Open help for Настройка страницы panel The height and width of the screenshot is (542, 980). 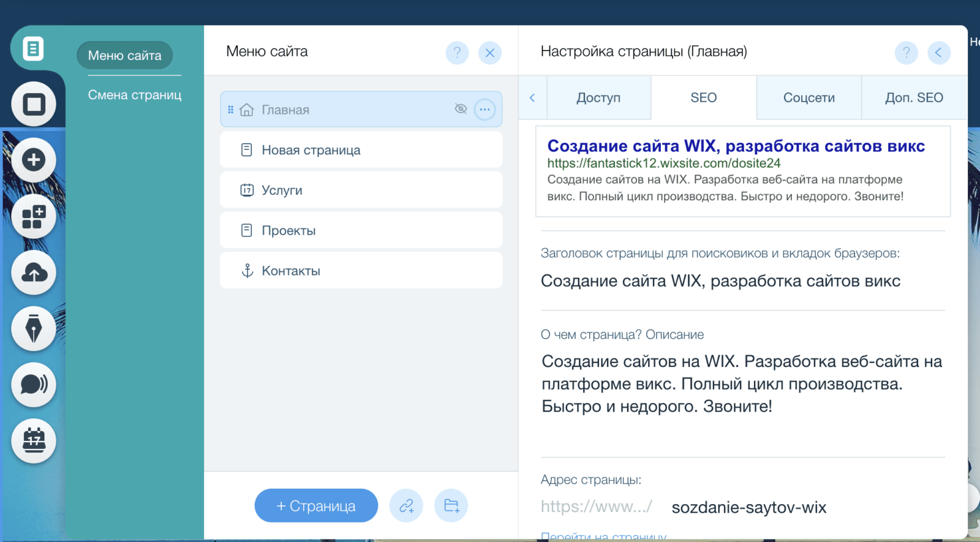pyautogui.click(x=907, y=53)
